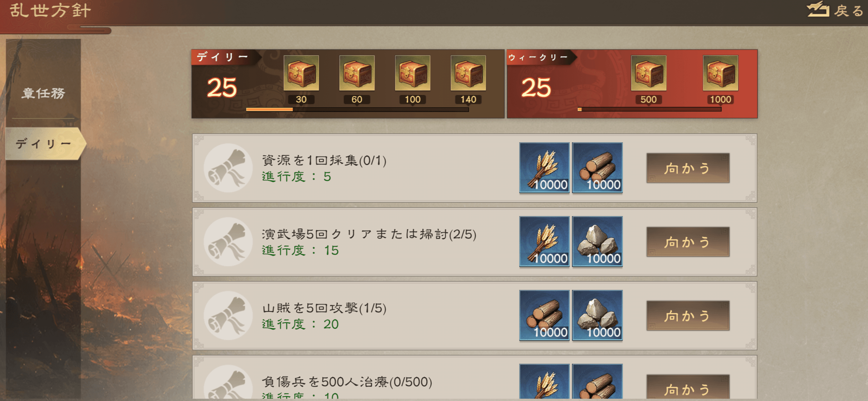Click 向かう for 山賊を5回攻撃 task
868x401 pixels.
click(x=688, y=316)
